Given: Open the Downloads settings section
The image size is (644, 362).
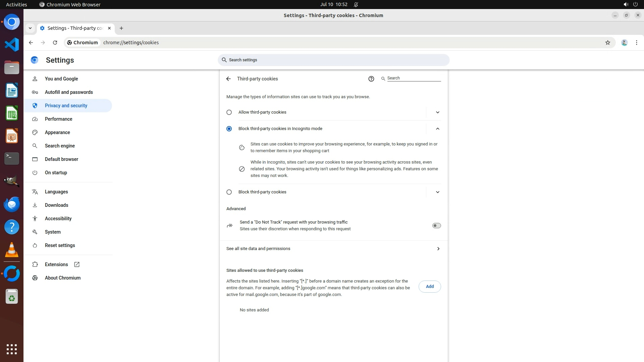Looking at the screenshot, I should 56,205.
